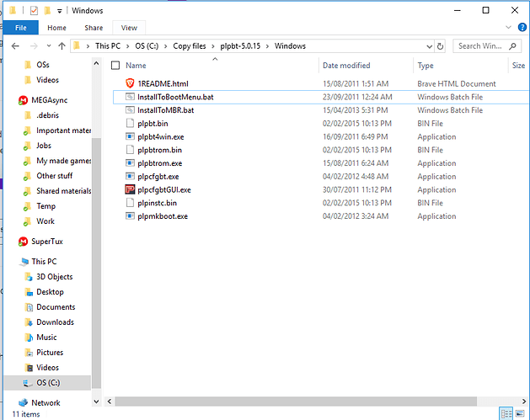Click the horizontal scrollbar thumb

pyautogui.click(x=296, y=401)
